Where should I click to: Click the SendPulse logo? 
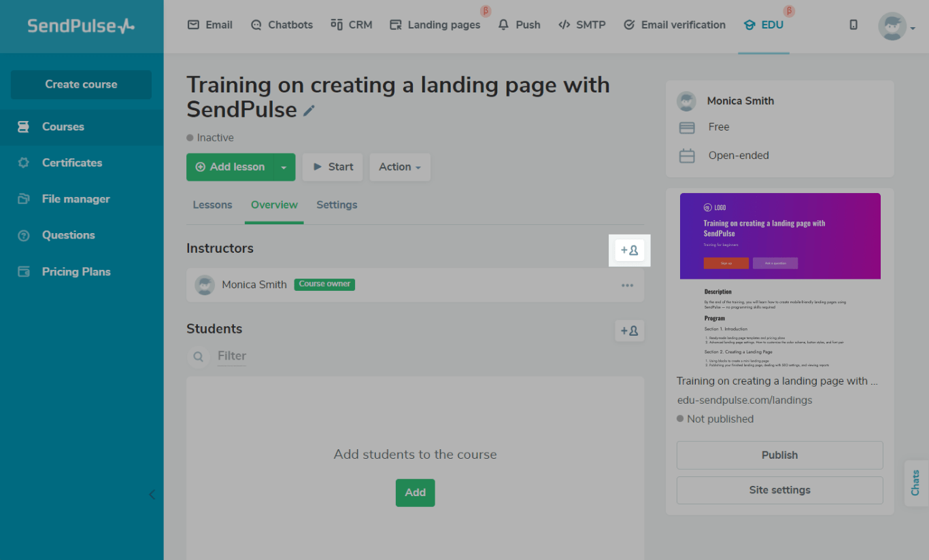pyautogui.click(x=81, y=26)
